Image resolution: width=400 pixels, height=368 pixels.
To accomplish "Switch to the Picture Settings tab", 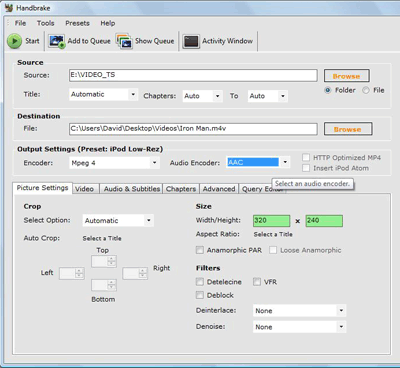I will (42, 188).
